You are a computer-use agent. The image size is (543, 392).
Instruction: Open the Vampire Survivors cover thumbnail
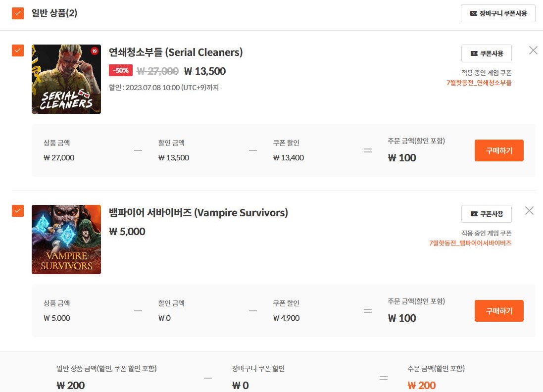pos(66,240)
